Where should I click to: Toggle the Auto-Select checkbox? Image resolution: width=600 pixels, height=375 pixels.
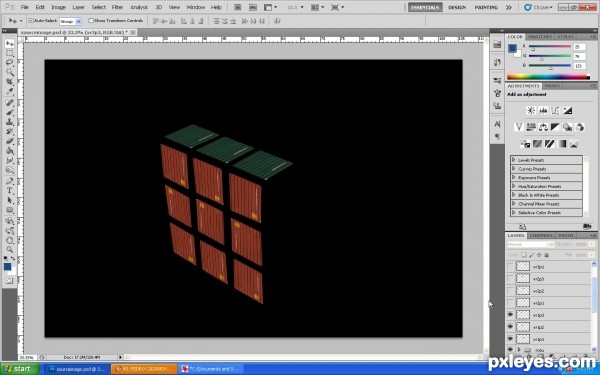point(31,21)
